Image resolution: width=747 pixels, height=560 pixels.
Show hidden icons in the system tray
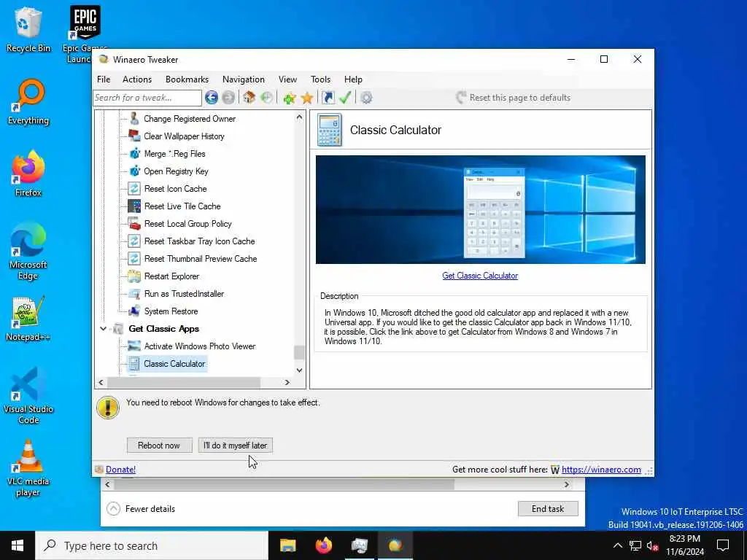pos(617,545)
